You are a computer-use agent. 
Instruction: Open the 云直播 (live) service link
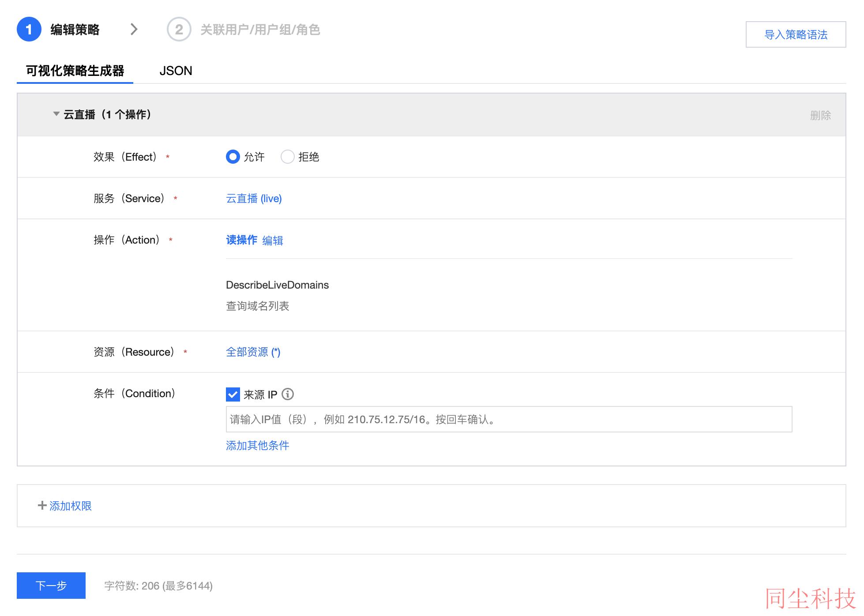[x=254, y=199]
